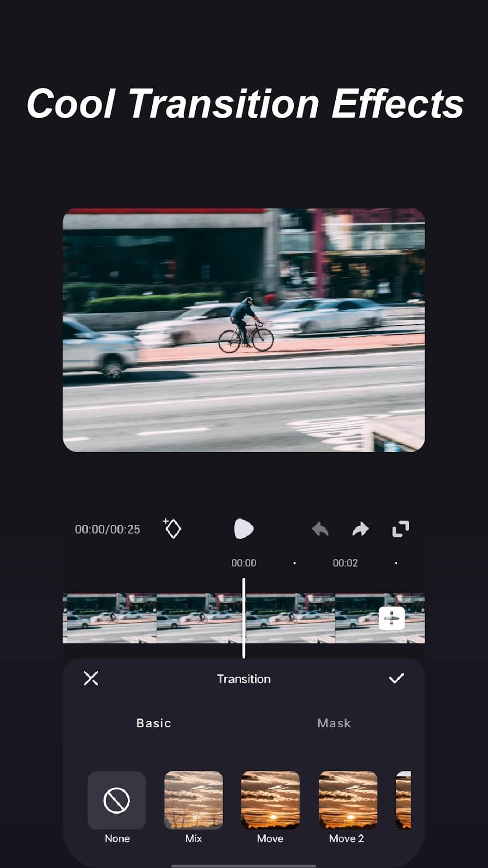Image resolution: width=488 pixels, height=868 pixels.
Task: Confirm the transition with the checkmark
Action: pos(396,678)
